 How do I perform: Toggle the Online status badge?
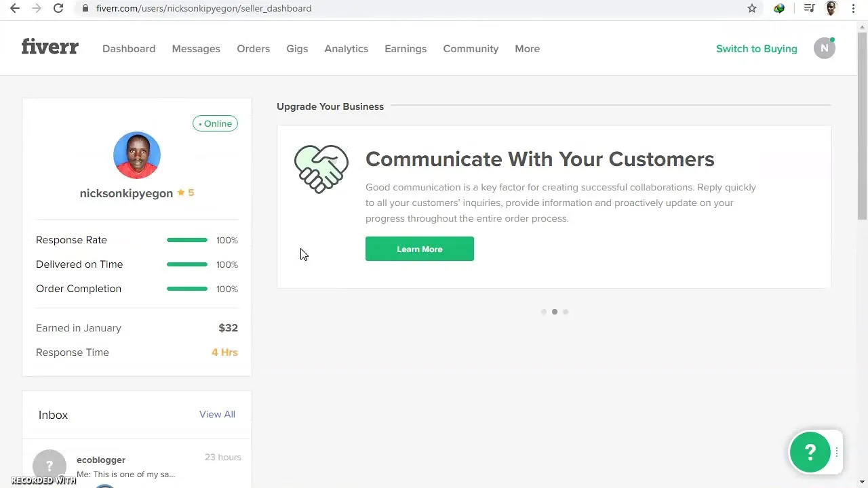tap(215, 123)
